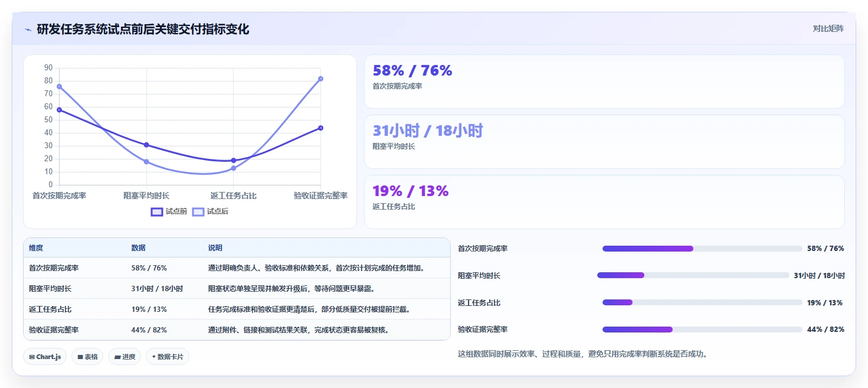The width and height of the screenshot is (868, 388).
Task: Click the Chart.js tag chip
Action: [45, 357]
